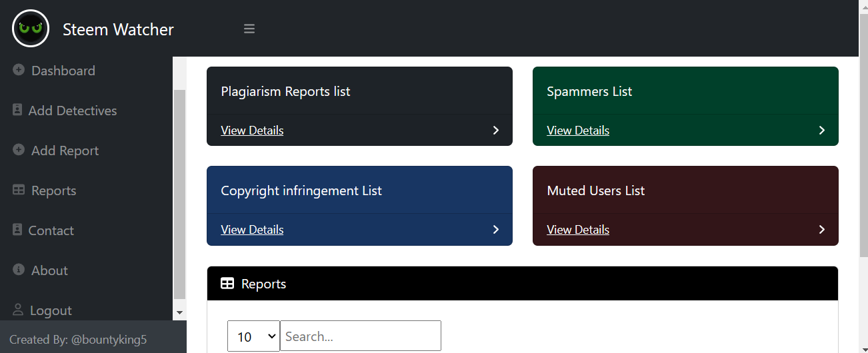Click 'Created By: @bountyking5' footer text
The image size is (868, 353).
click(78, 340)
